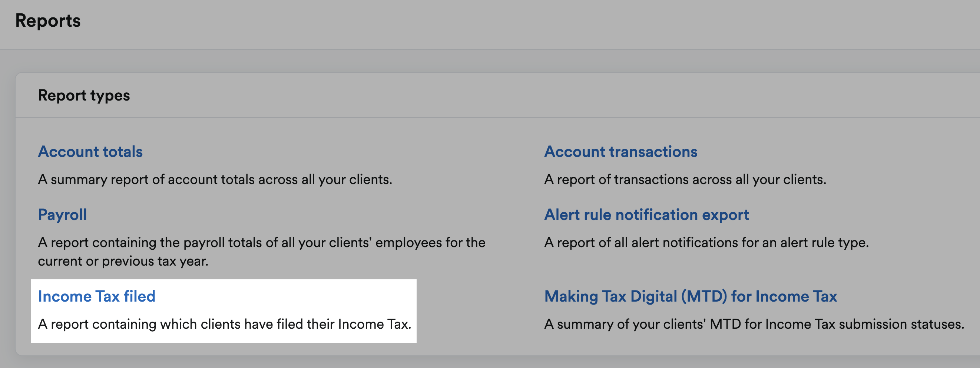This screenshot has width=980, height=368.
Task: Click text 'A summary report of account totals across all your clients.'
Action: click(215, 180)
